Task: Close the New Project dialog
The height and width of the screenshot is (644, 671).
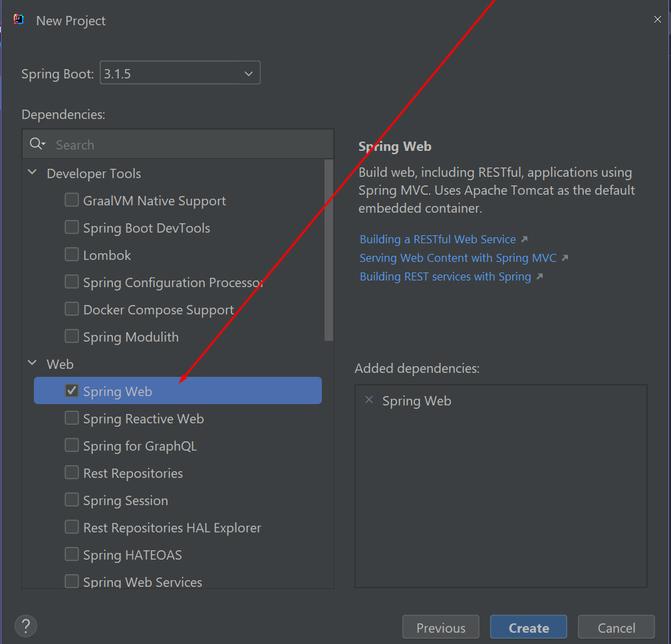Action: tap(657, 19)
